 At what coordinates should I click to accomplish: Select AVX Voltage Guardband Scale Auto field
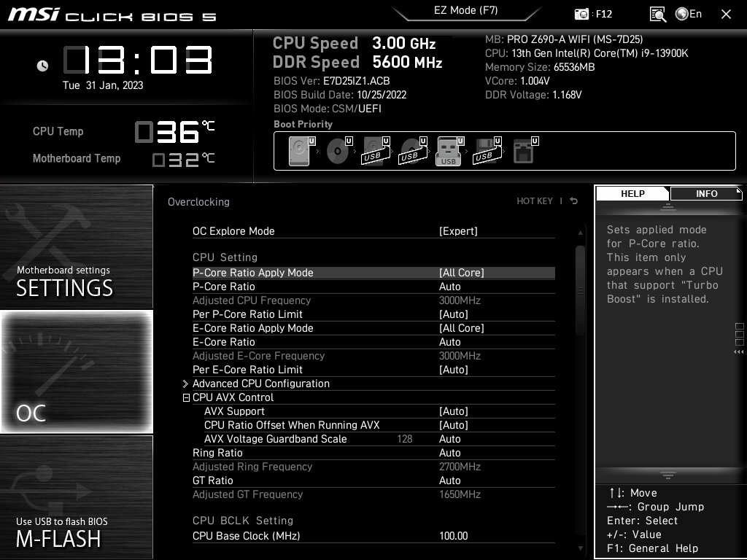click(x=379, y=439)
